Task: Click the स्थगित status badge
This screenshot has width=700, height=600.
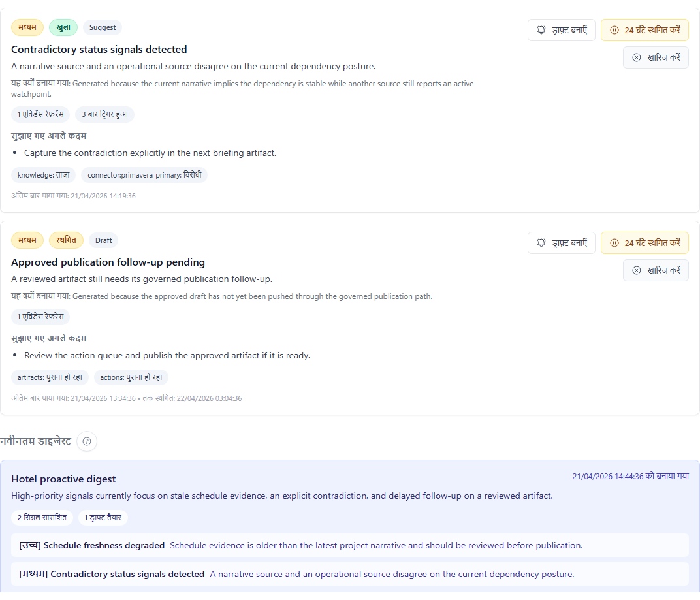Action: (66, 240)
